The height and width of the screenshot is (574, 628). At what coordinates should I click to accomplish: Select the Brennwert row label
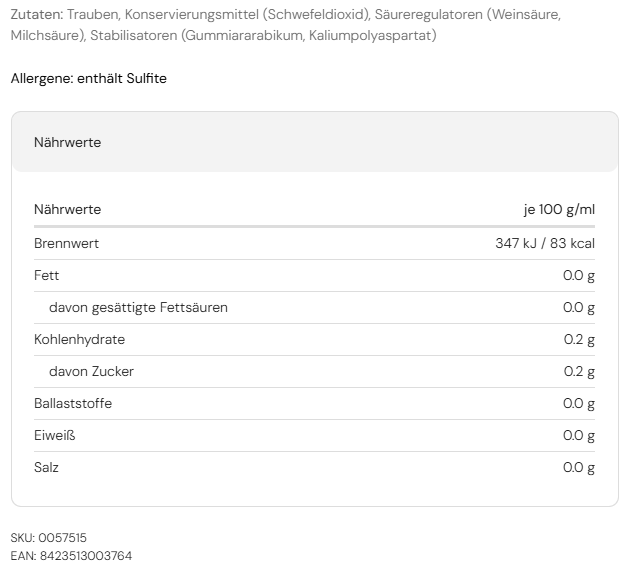click(66, 243)
